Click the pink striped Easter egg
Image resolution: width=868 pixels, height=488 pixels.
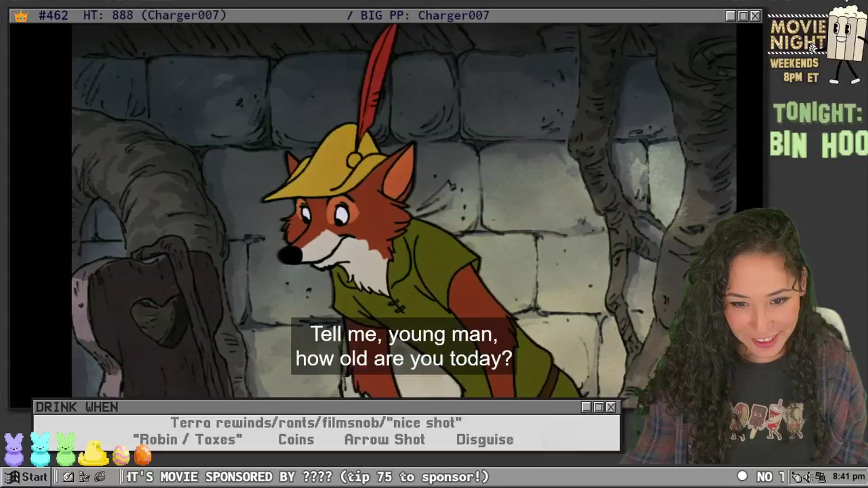point(121,455)
